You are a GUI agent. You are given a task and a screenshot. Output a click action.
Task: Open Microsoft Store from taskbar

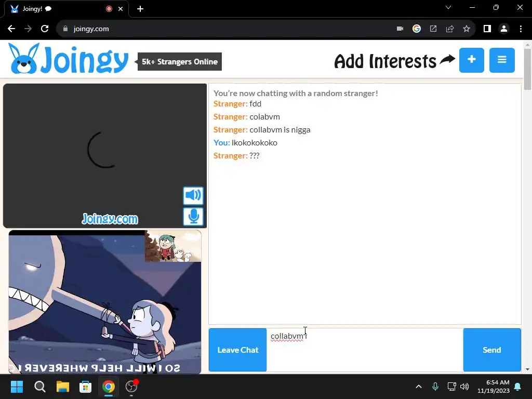tap(86, 387)
